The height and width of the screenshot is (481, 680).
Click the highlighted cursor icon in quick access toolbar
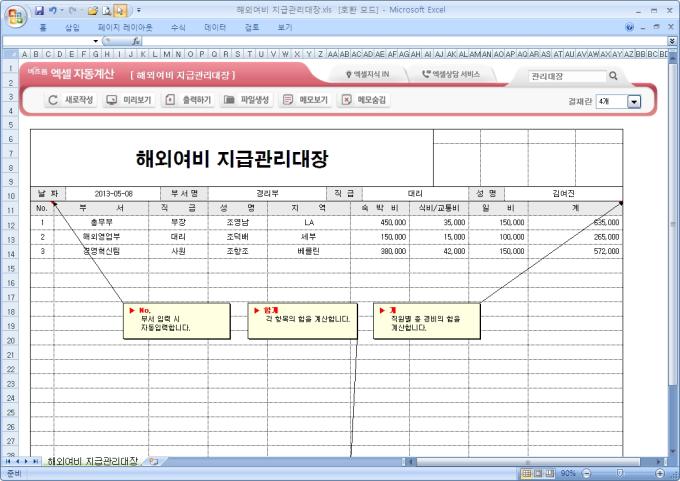pos(120,10)
